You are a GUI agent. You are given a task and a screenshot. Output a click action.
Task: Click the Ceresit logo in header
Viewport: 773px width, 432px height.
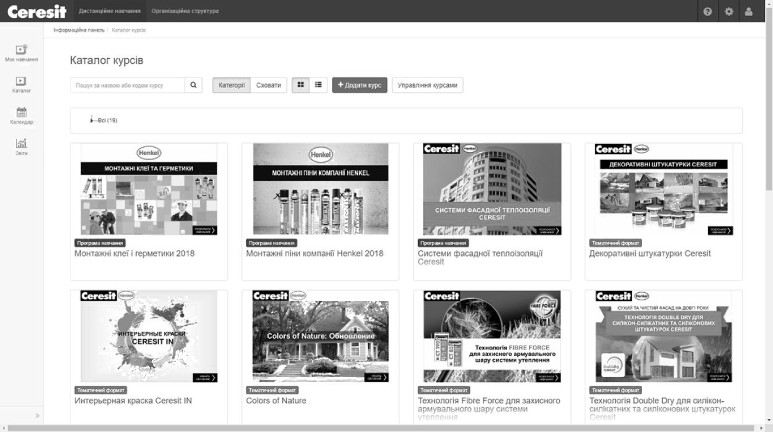[x=36, y=11]
